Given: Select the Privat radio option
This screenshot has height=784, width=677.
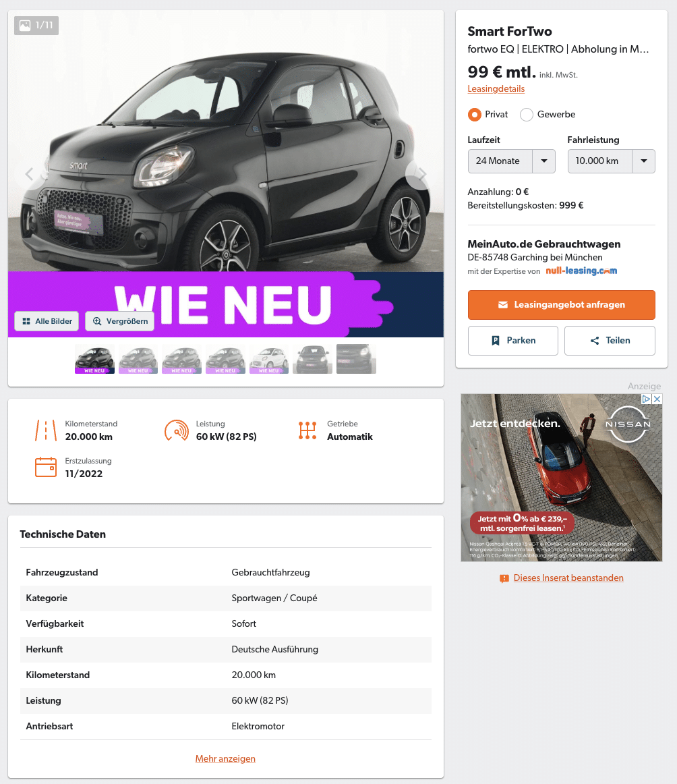Looking at the screenshot, I should 474,115.
